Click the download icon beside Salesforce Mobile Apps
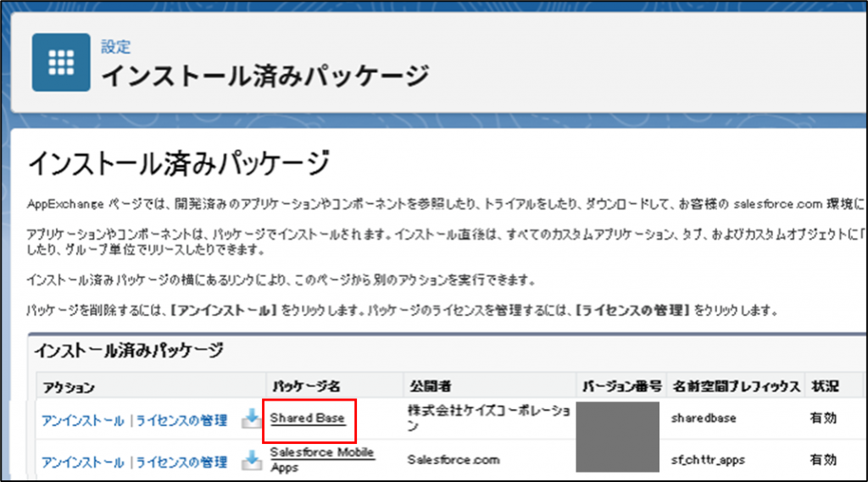Viewport: 868px width, 482px height. tap(251, 461)
